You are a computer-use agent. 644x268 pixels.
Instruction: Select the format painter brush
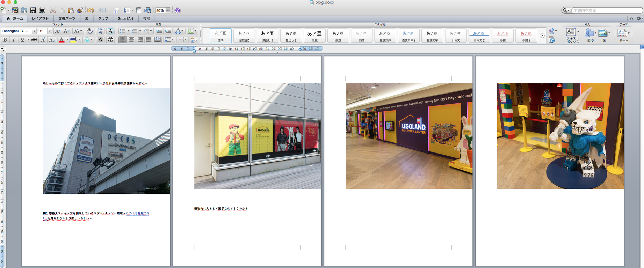[x=80, y=10]
